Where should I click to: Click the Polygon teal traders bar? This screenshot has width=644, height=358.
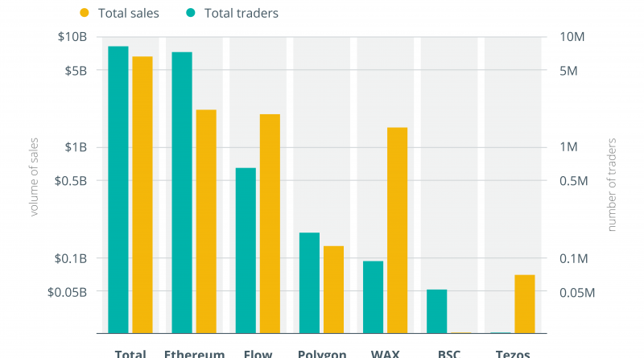pos(310,282)
